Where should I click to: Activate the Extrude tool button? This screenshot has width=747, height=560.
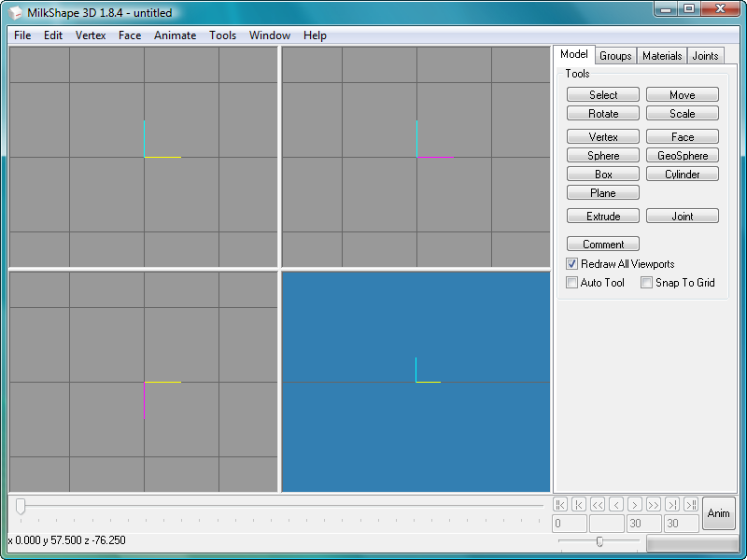603,217
